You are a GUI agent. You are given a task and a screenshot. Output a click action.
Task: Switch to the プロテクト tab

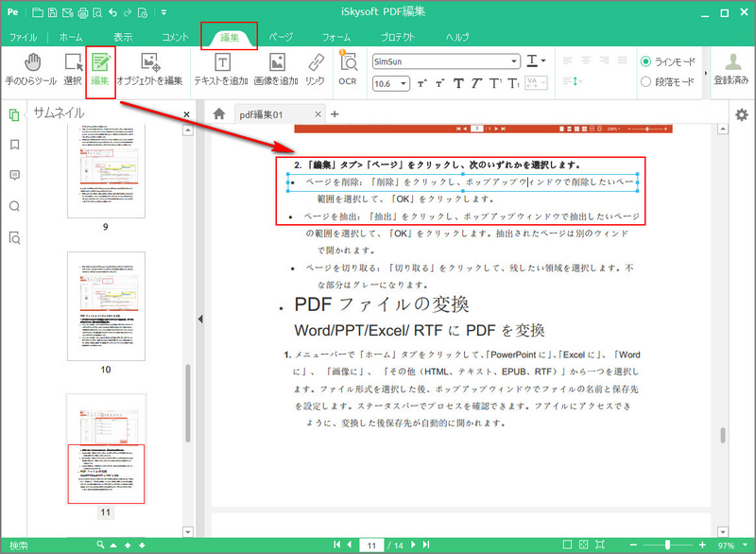pyautogui.click(x=398, y=37)
